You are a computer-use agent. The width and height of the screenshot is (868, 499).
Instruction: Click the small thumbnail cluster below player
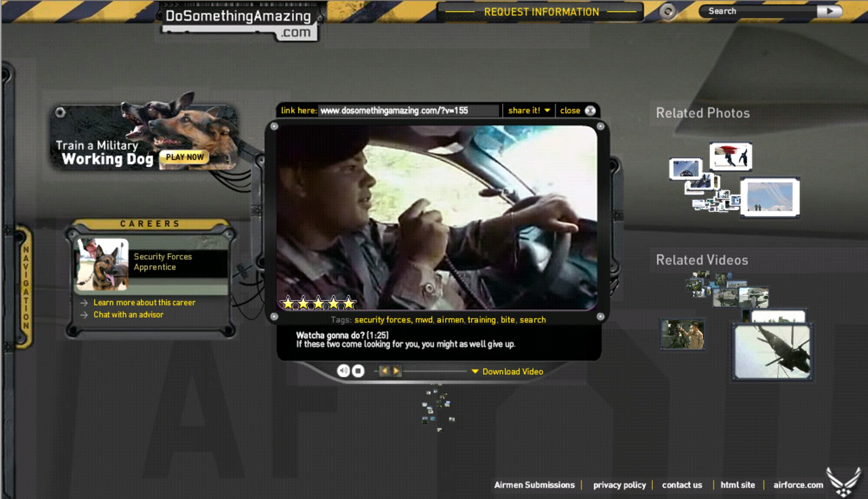point(438,407)
